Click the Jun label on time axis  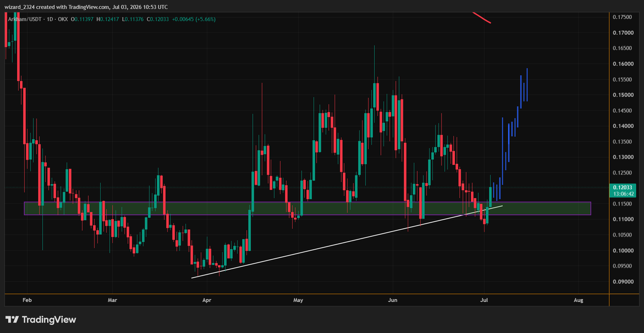coord(394,301)
